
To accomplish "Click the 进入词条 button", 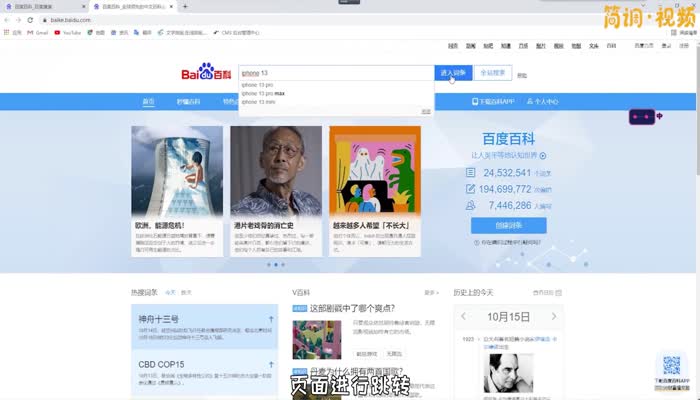I will point(452,73).
